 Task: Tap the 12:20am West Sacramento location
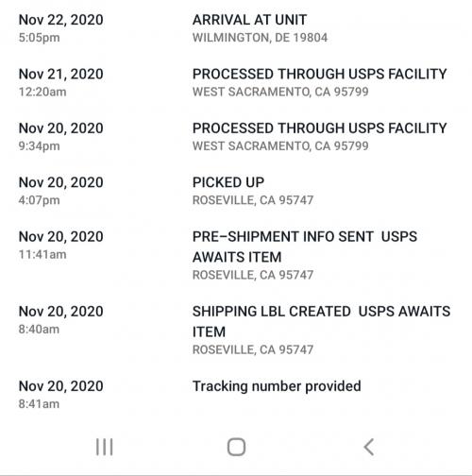(280, 92)
